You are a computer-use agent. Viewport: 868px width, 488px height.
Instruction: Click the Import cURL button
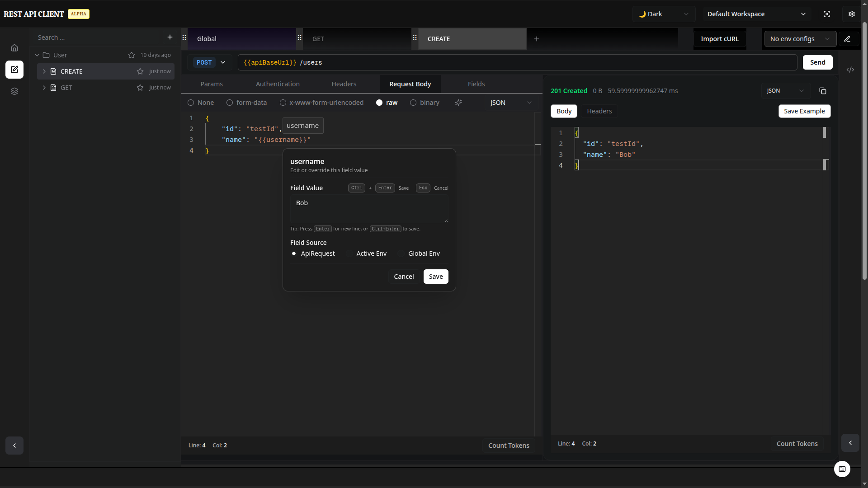(720, 39)
